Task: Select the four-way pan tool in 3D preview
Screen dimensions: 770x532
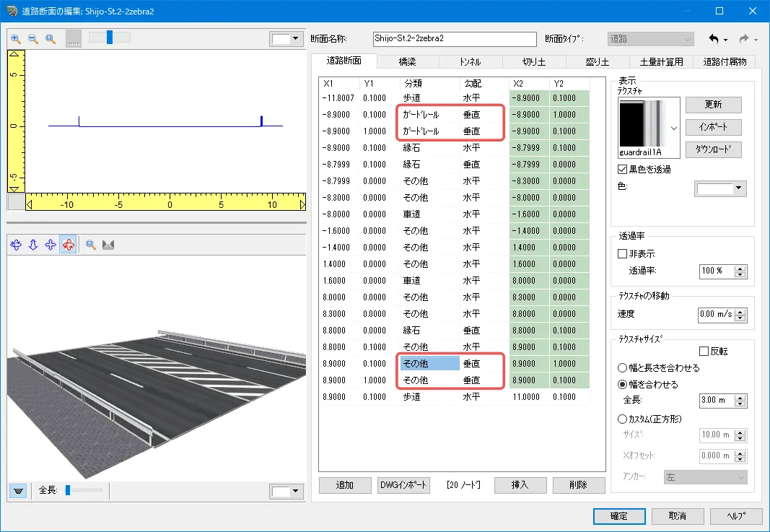Action: (x=51, y=245)
